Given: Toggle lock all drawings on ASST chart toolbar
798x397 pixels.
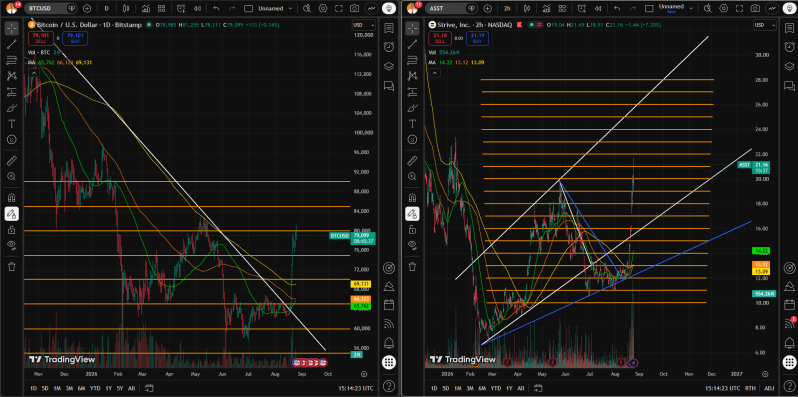Looking at the screenshot, I should point(411,230).
